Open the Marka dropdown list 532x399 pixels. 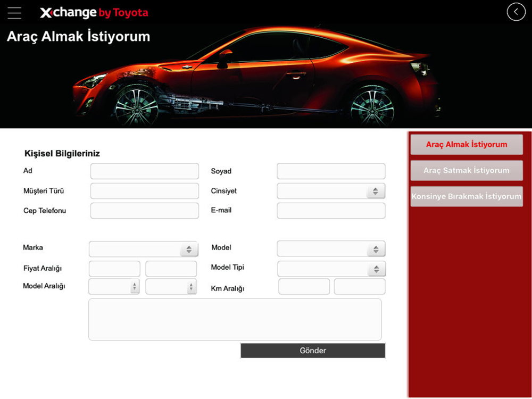(143, 249)
